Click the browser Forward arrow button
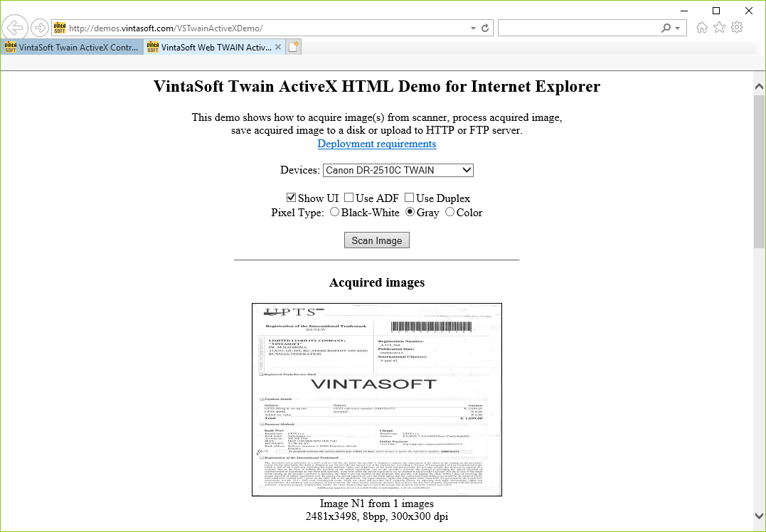 40,28
